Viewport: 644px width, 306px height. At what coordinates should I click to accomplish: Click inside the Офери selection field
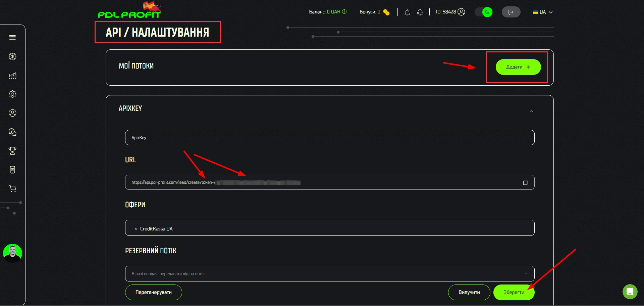pyautogui.click(x=330, y=228)
